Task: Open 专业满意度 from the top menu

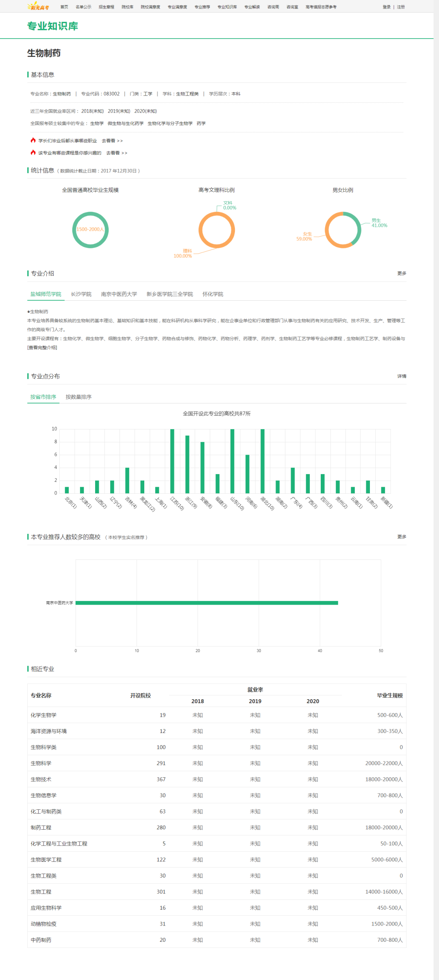Action: click(177, 7)
